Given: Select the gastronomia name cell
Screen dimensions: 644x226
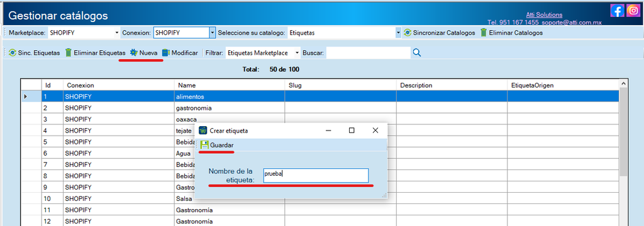Looking at the screenshot, I should [x=230, y=108].
